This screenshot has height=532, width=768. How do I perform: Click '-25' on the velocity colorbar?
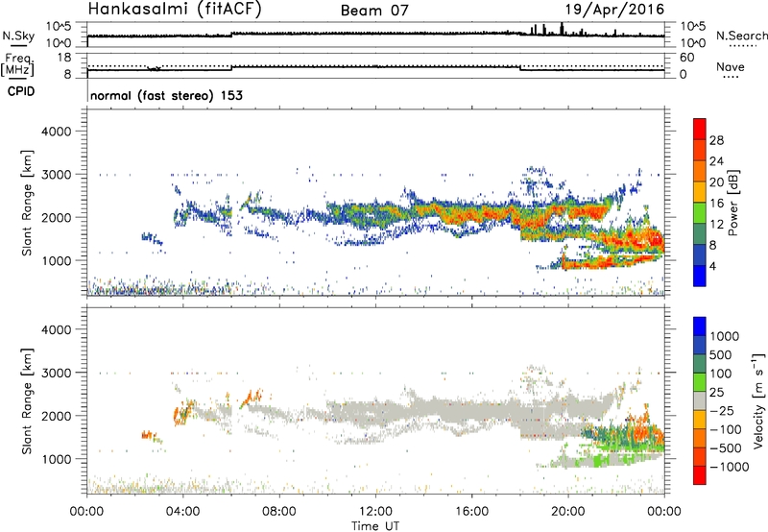[x=722, y=411]
